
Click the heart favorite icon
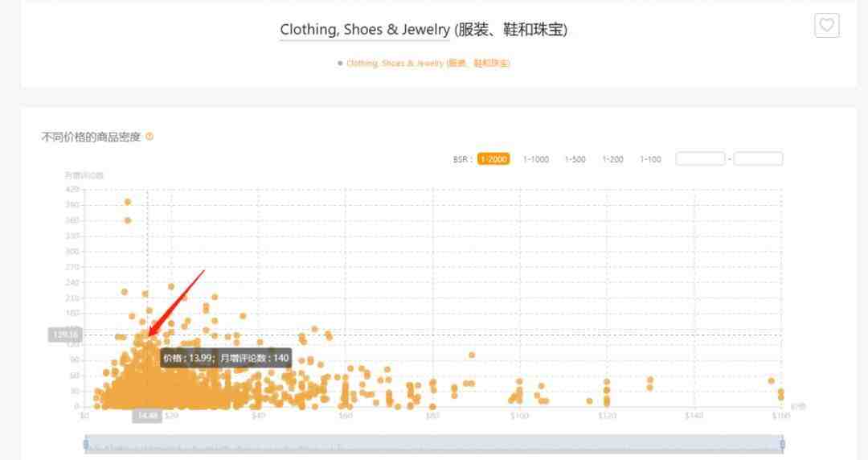click(x=826, y=26)
